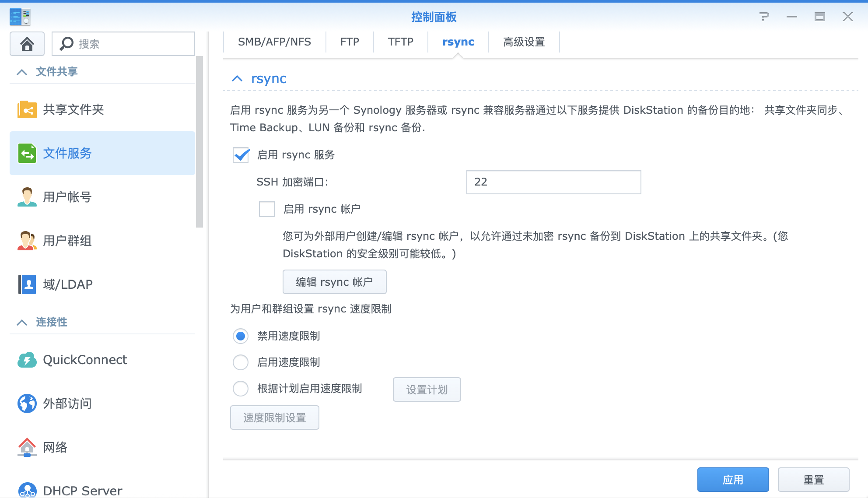Screen dimensions: 868x498
Task: Collapse the rsync section chevron
Action: coord(237,79)
